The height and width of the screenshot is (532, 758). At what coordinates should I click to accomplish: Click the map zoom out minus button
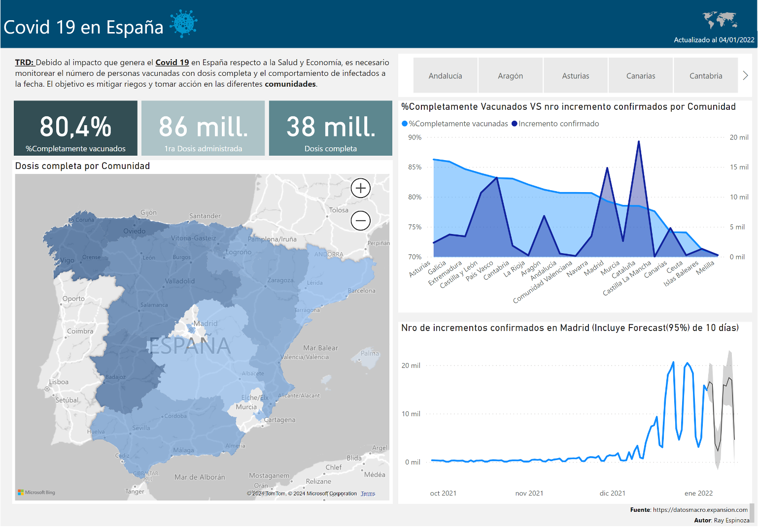pyautogui.click(x=360, y=220)
